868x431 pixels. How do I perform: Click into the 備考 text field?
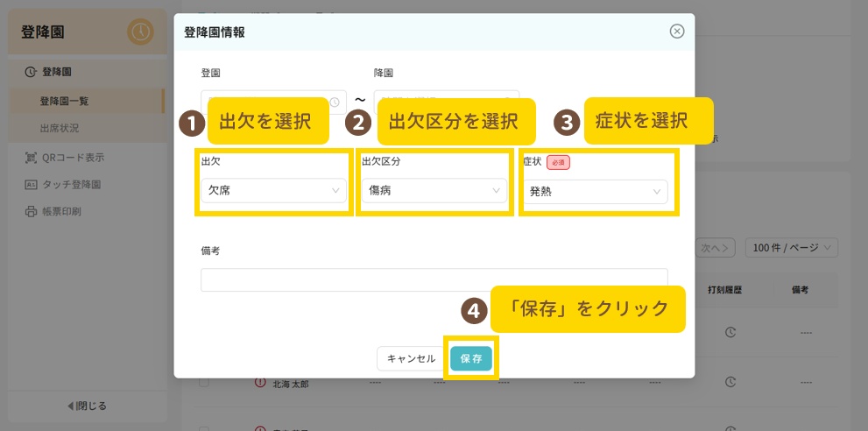point(434,279)
